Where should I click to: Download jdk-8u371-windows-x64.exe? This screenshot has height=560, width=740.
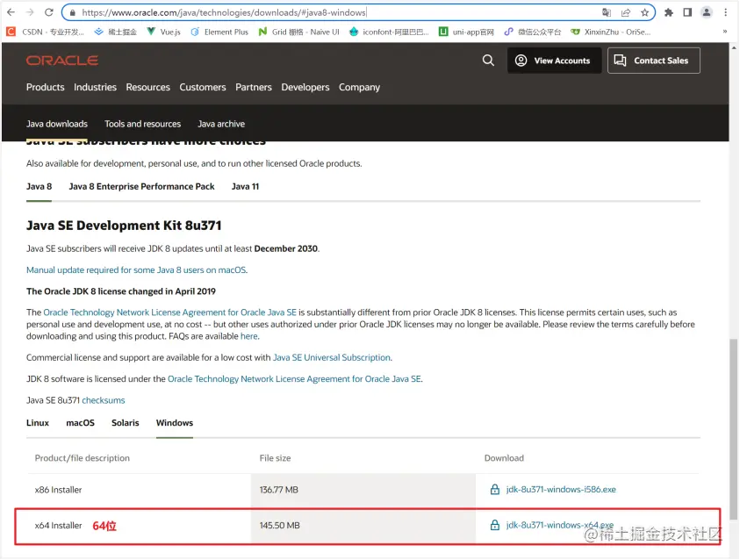[x=559, y=525]
